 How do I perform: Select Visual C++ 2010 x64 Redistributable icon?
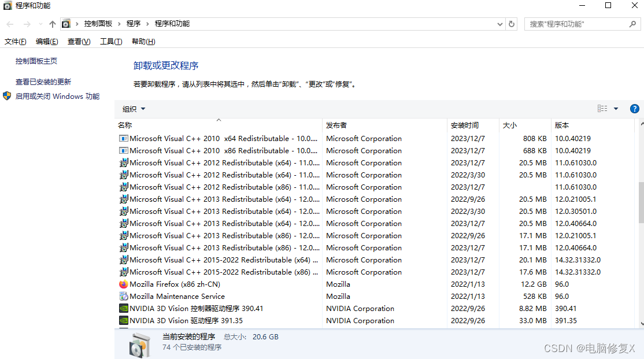(x=123, y=138)
